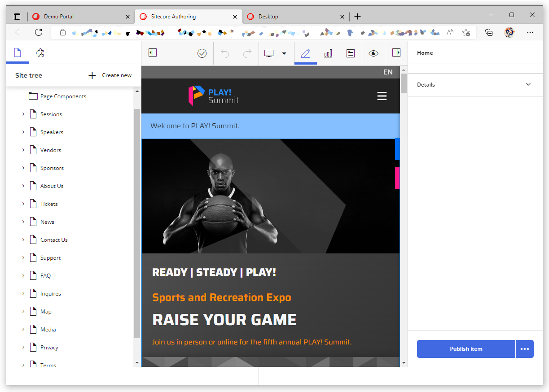
Task: Expand the Tickets tree node
Action: [23, 204]
